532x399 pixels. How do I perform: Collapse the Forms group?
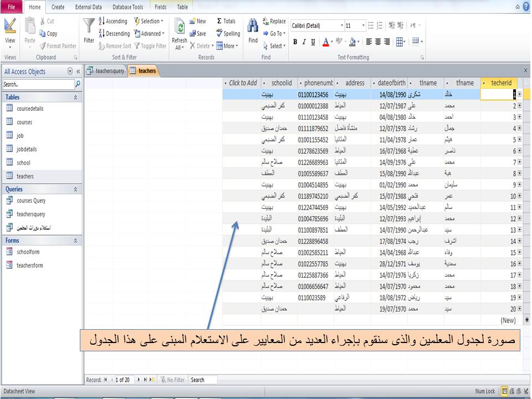coord(75,241)
